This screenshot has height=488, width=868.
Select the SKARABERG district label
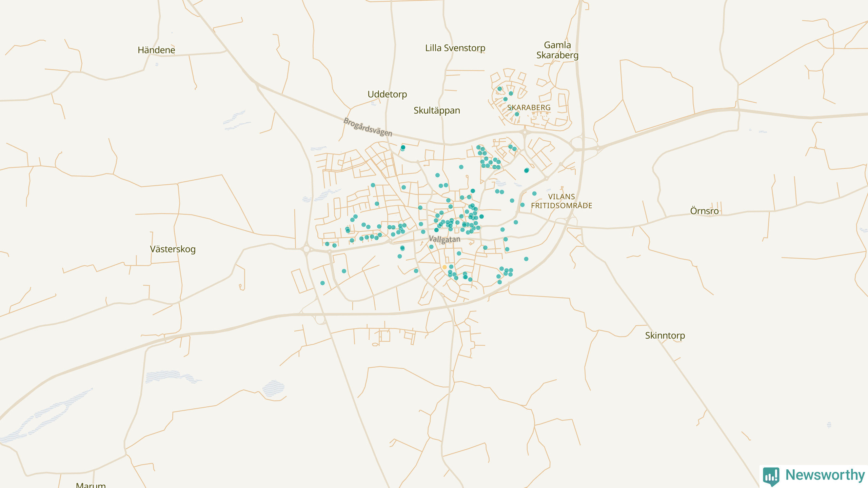coord(529,108)
